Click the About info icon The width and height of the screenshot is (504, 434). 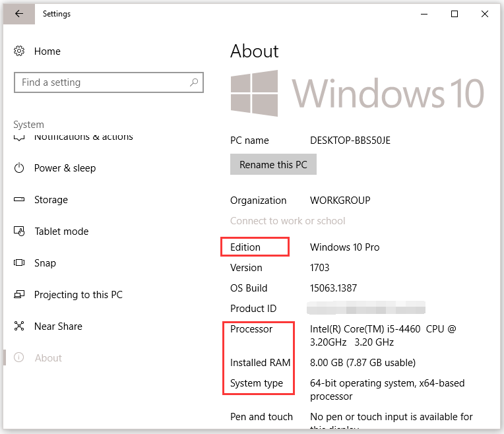tap(19, 357)
